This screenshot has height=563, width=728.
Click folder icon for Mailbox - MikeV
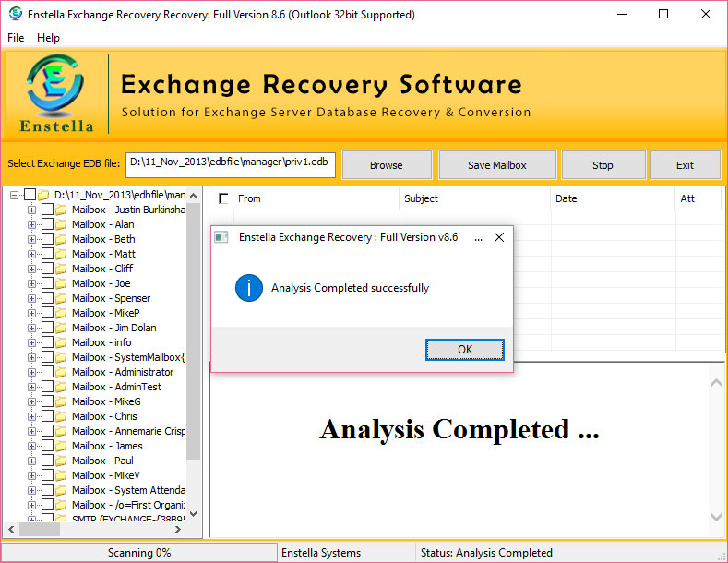click(x=61, y=475)
